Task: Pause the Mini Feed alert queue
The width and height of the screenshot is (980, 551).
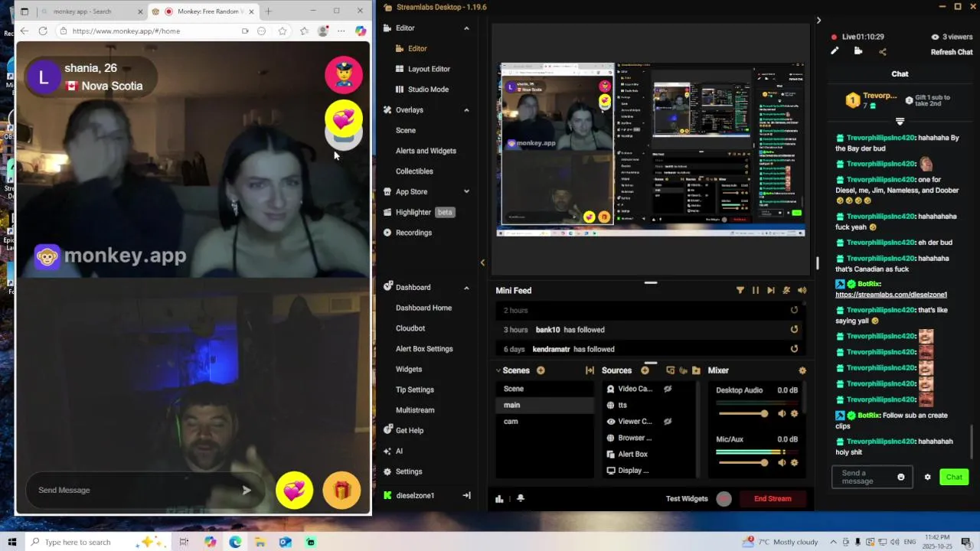Action: click(x=755, y=291)
